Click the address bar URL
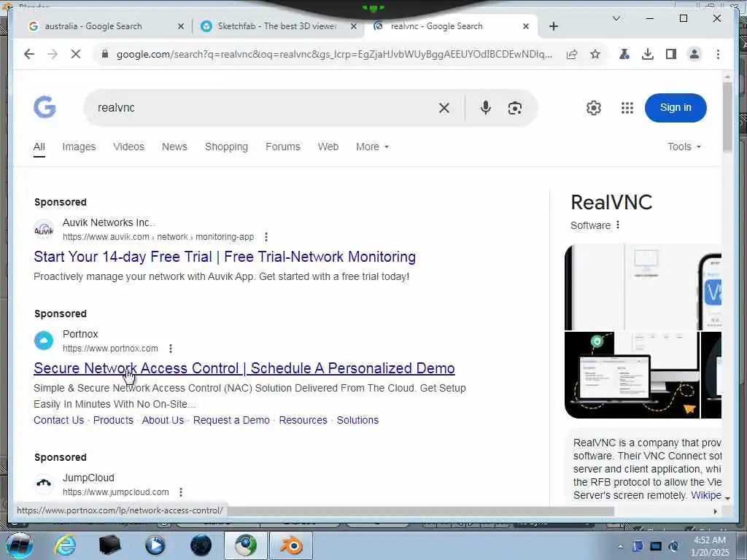This screenshot has width=747, height=560. (334, 54)
